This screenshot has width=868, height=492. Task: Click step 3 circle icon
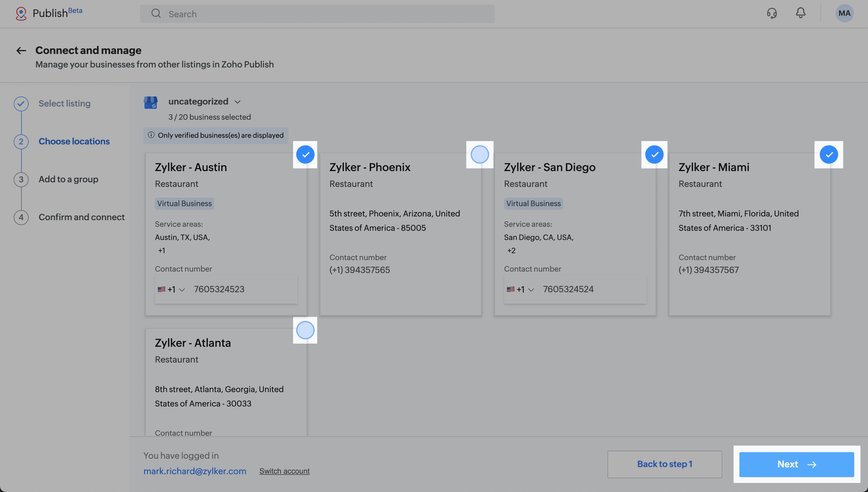tap(21, 179)
